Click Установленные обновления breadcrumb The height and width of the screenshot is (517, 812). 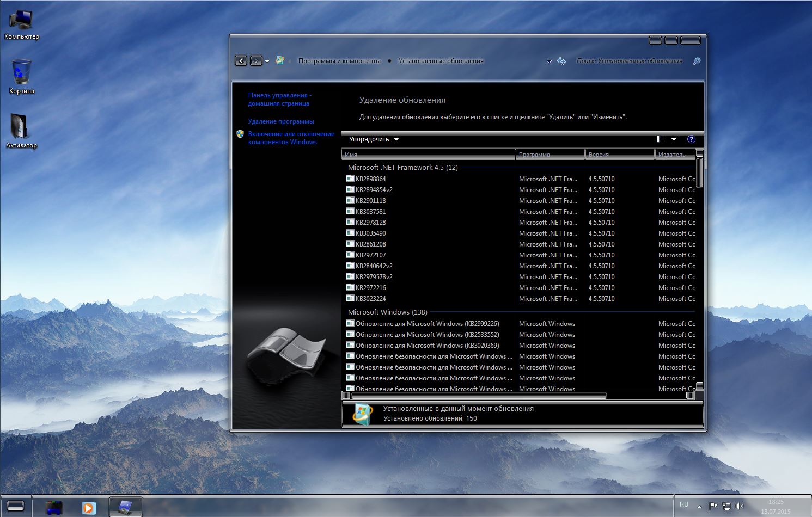coord(441,61)
